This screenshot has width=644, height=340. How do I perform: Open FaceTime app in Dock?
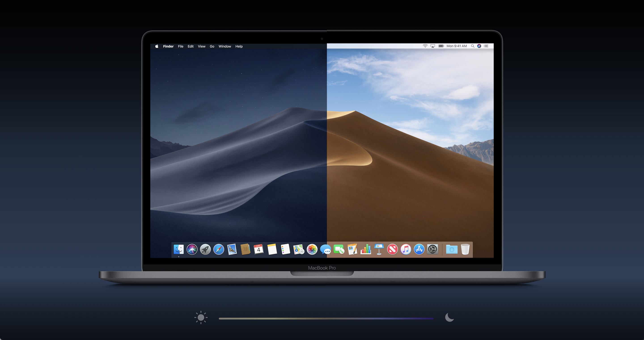point(339,249)
